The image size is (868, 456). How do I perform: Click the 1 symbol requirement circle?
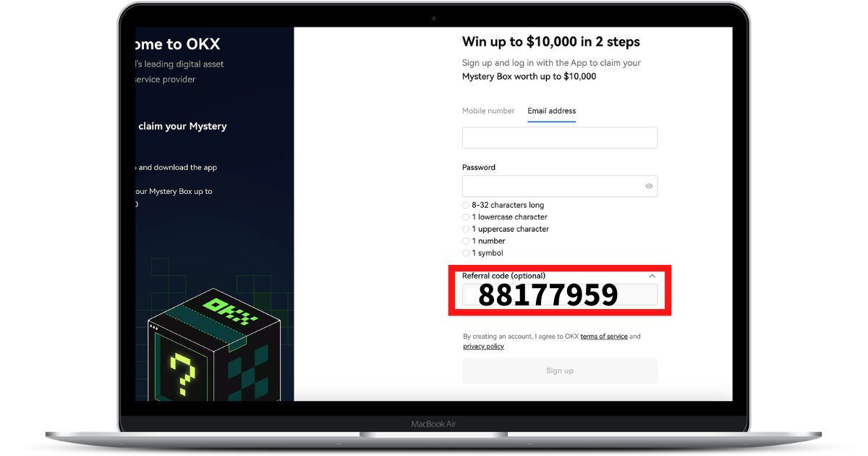pos(466,253)
